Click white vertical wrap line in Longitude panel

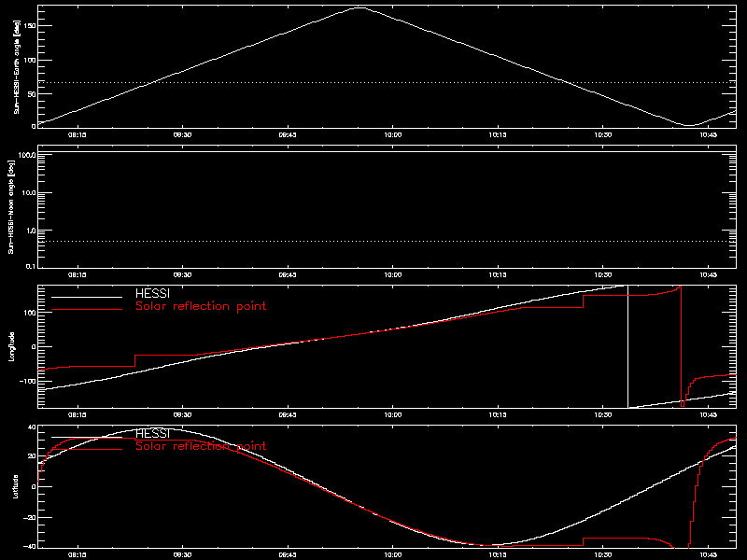coord(627,346)
